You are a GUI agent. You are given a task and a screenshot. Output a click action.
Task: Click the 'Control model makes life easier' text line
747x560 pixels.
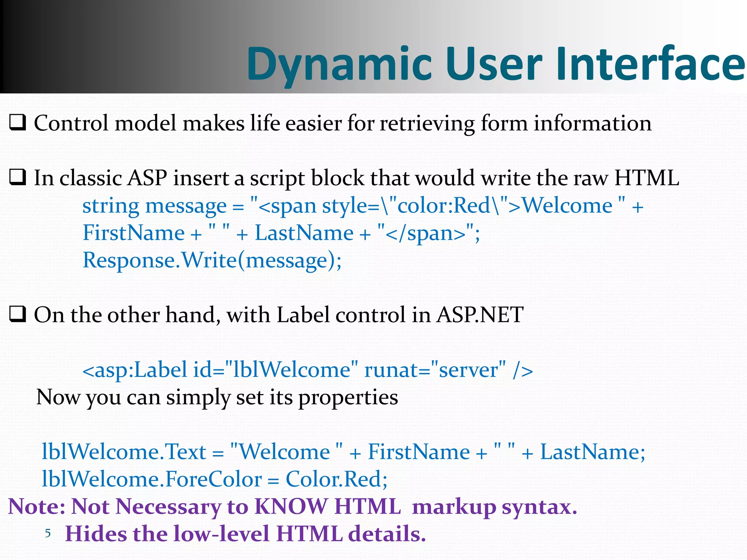(x=342, y=123)
